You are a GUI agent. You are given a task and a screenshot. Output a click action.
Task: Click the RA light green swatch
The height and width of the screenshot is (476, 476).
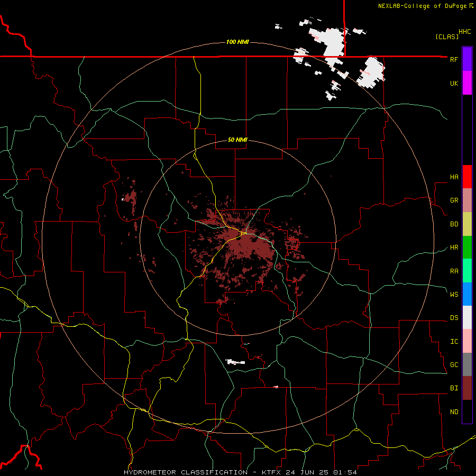[x=467, y=270]
